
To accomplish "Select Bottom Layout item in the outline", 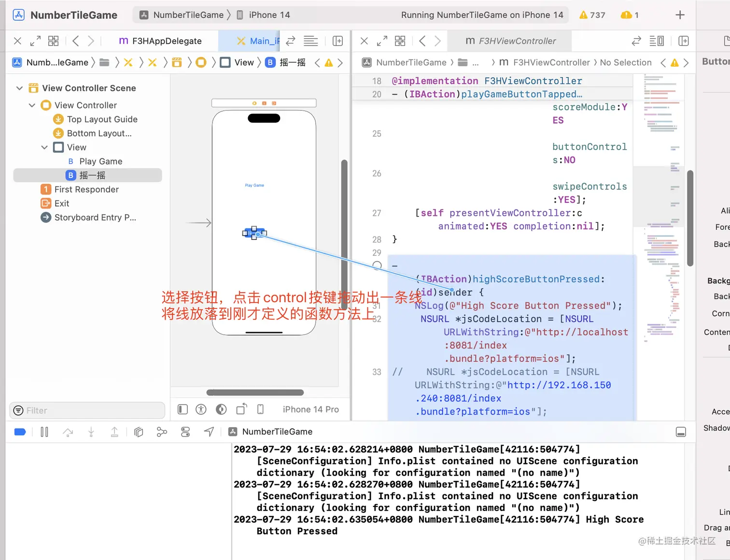I will pos(92,133).
